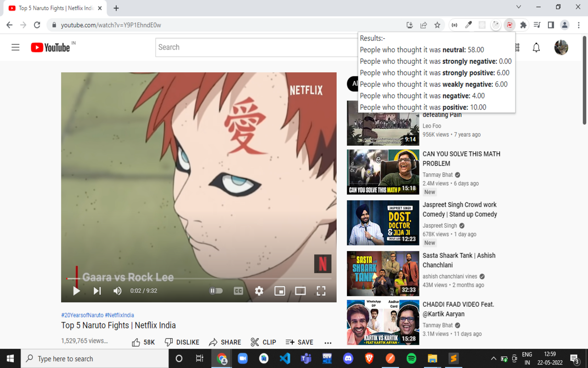Skip to next video in player
Viewport: 588px width, 368px height.
(97, 291)
